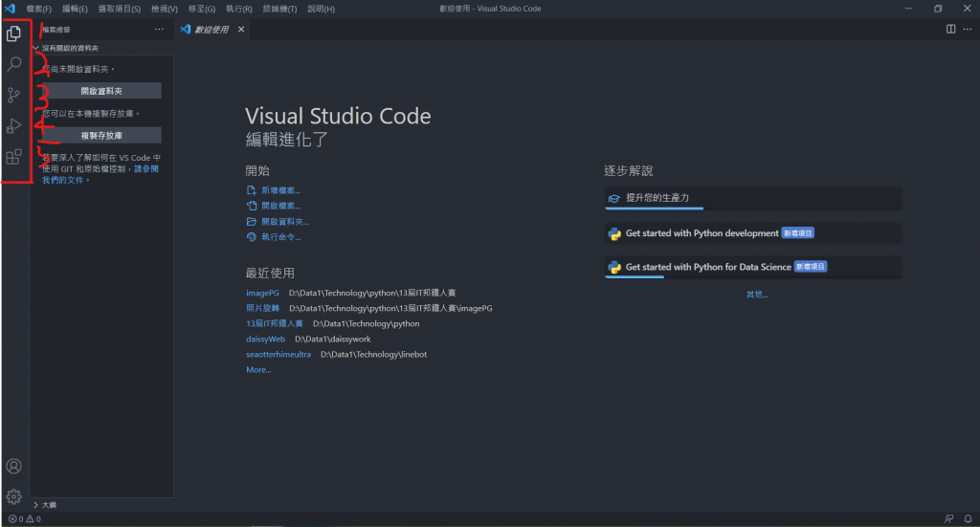Open the 檢視(V) menu
Screen dimensions: 980x527
coord(165,9)
